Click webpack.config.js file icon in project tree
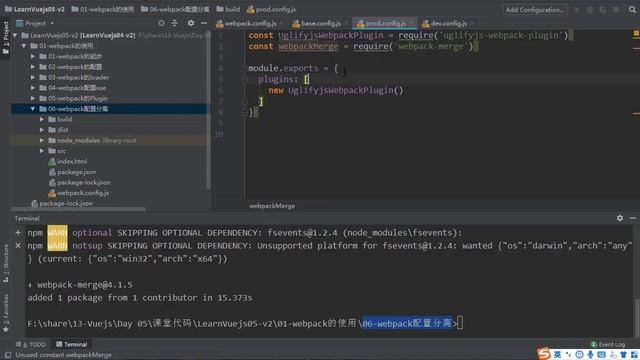Viewport: 640px width, 360px height. tap(52, 193)
